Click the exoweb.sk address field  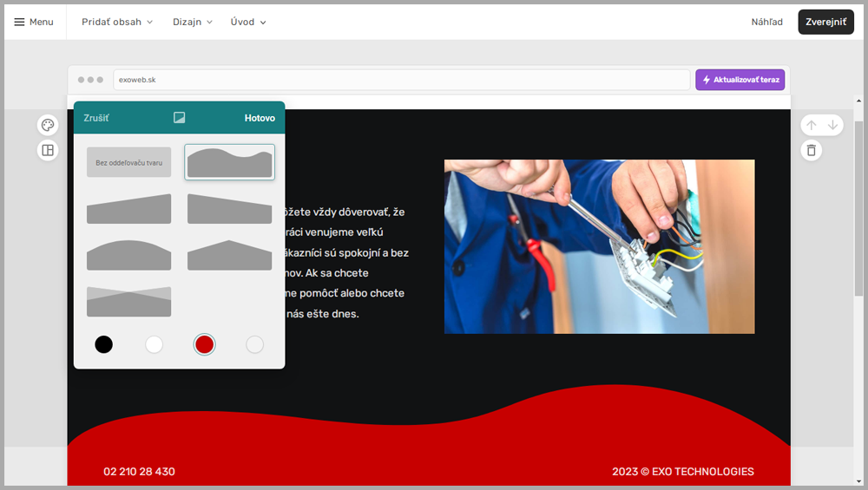tap(402, 80)
